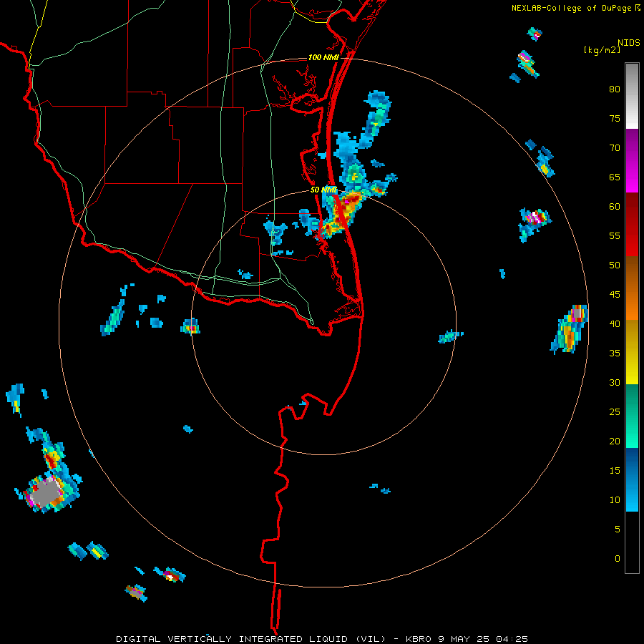
Task: Pick the yellow segment of the color bar
Action: tap(632, 352)
